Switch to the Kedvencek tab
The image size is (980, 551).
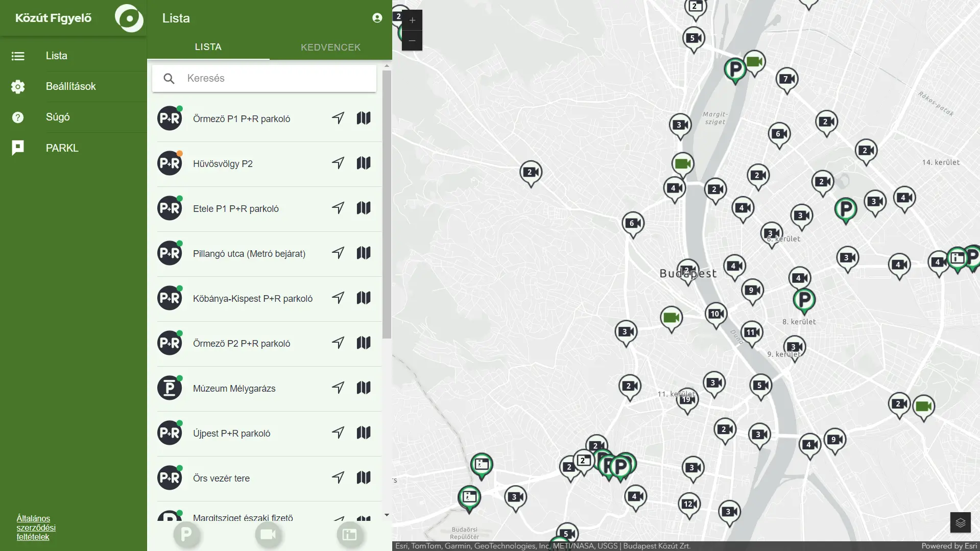[330, 47]
